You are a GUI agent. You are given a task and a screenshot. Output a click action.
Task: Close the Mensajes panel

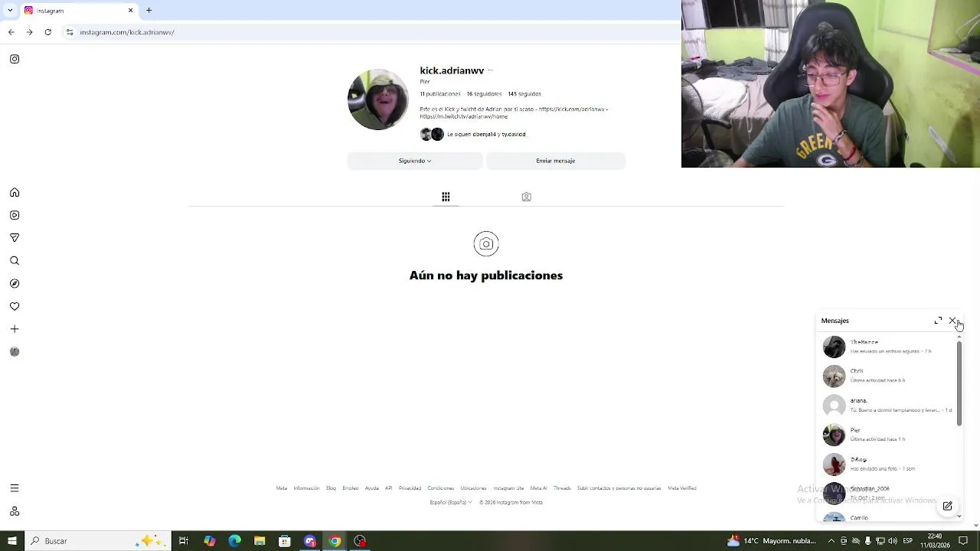(952, 321)
